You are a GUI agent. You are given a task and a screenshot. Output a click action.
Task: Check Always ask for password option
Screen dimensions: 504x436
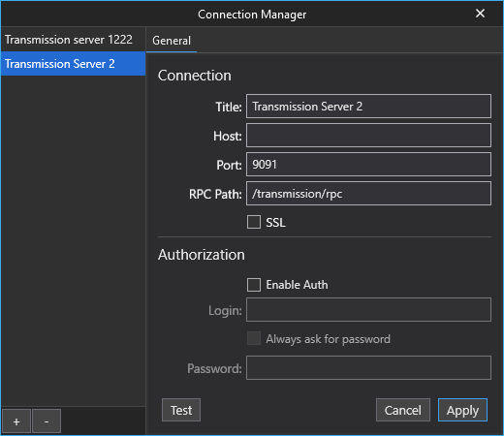(254, 338)
